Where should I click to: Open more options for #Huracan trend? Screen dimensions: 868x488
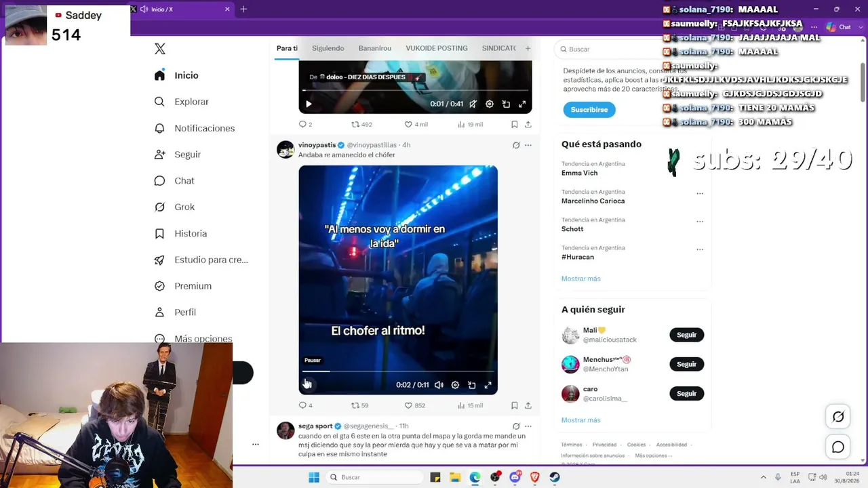[700, 249]
